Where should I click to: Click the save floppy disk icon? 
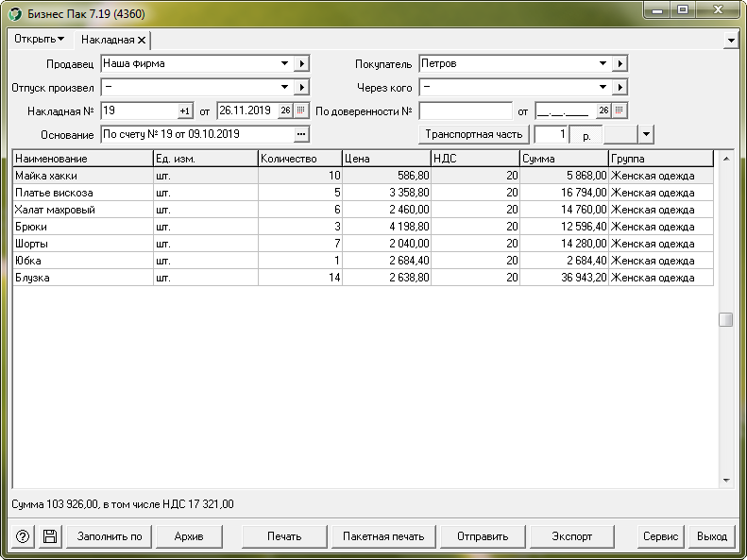50,536
